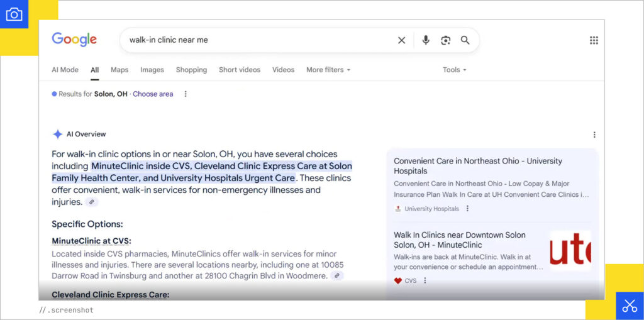The width and height of the screenshot is (644, 320).
Task: Click the Google logo
Action: (74, 40)
